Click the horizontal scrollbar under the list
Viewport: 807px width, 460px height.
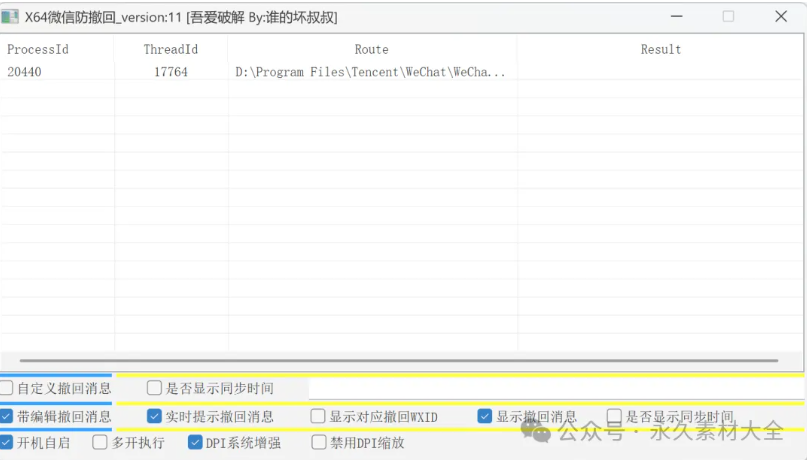(x=399, y=361)
